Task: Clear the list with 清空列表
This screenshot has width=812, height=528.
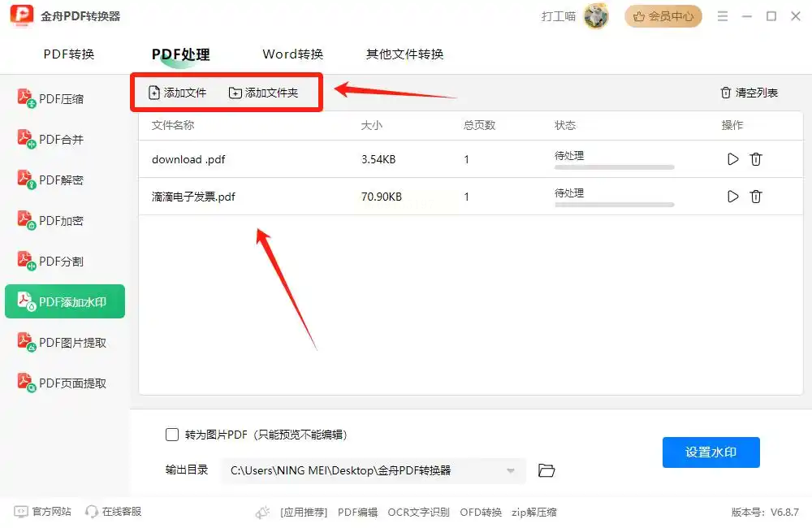Action: (749, 93)
